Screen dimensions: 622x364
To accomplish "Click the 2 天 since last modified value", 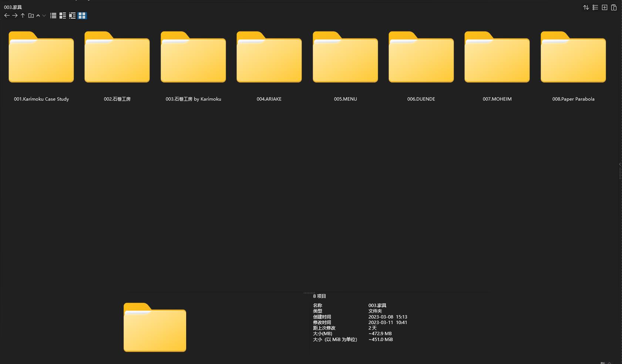I will point(372,328).
